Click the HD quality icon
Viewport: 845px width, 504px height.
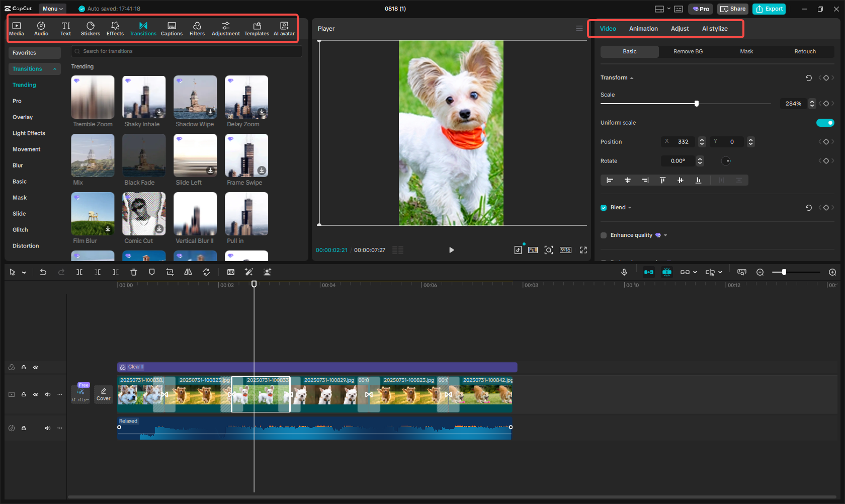231,272
